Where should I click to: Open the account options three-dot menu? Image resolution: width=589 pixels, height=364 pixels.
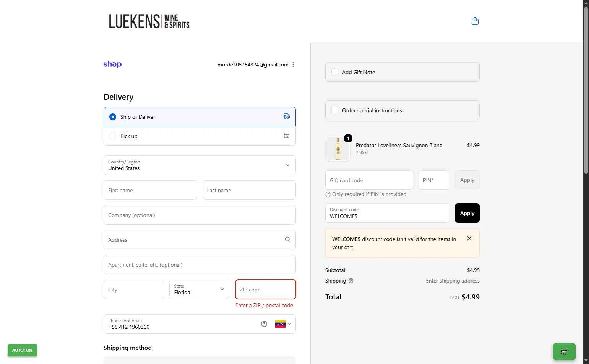click(293, 65)
